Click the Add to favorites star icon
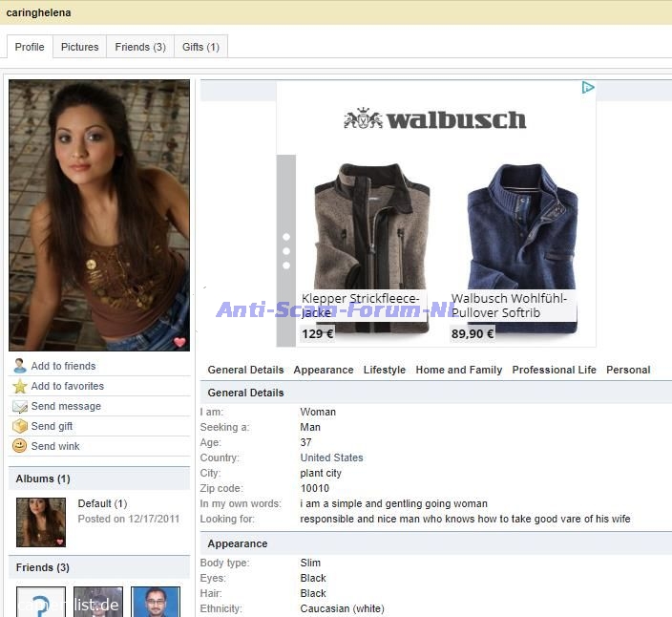672x617 pixels. point(19,386)
